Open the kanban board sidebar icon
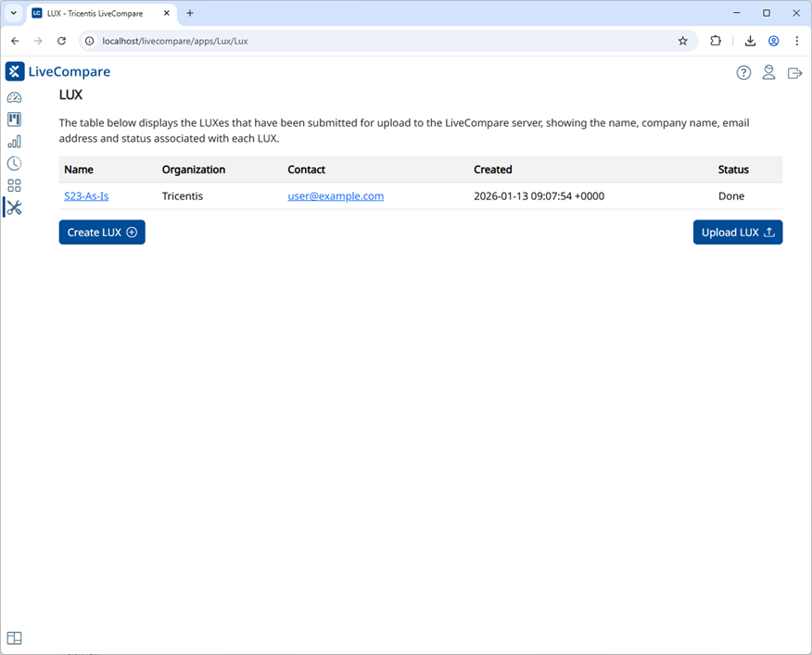 pos(15,120)
